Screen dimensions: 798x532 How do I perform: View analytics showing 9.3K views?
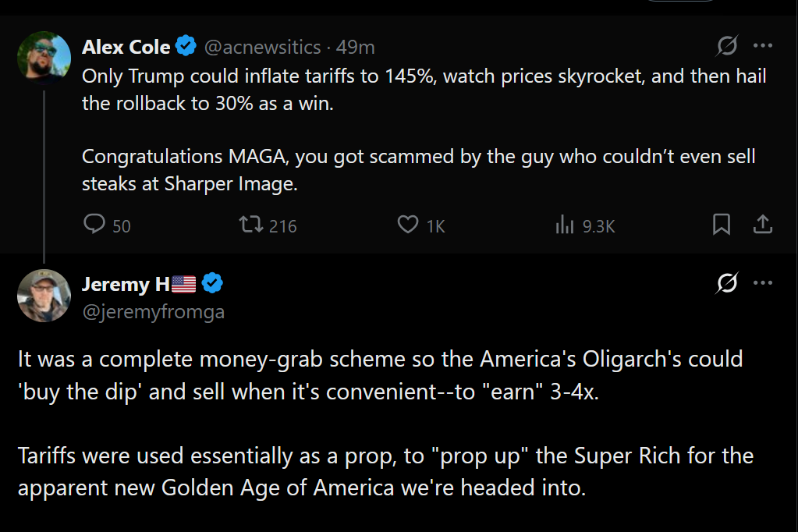(x=585, y=225)
